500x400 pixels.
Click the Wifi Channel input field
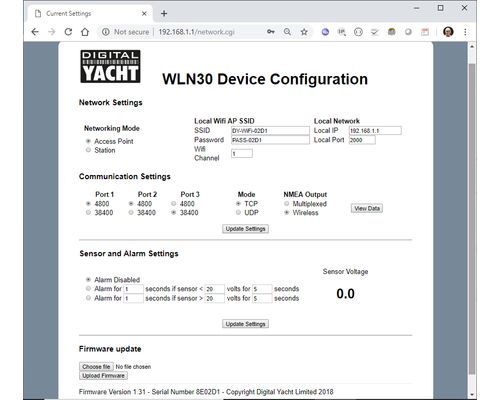[242, 154]
